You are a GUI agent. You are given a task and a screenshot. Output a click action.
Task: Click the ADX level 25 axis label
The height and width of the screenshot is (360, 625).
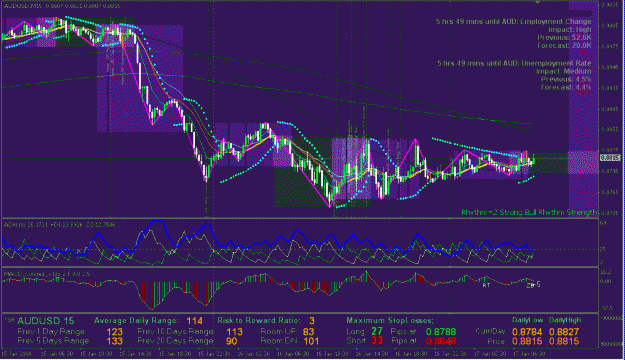[x=603, y=249]
